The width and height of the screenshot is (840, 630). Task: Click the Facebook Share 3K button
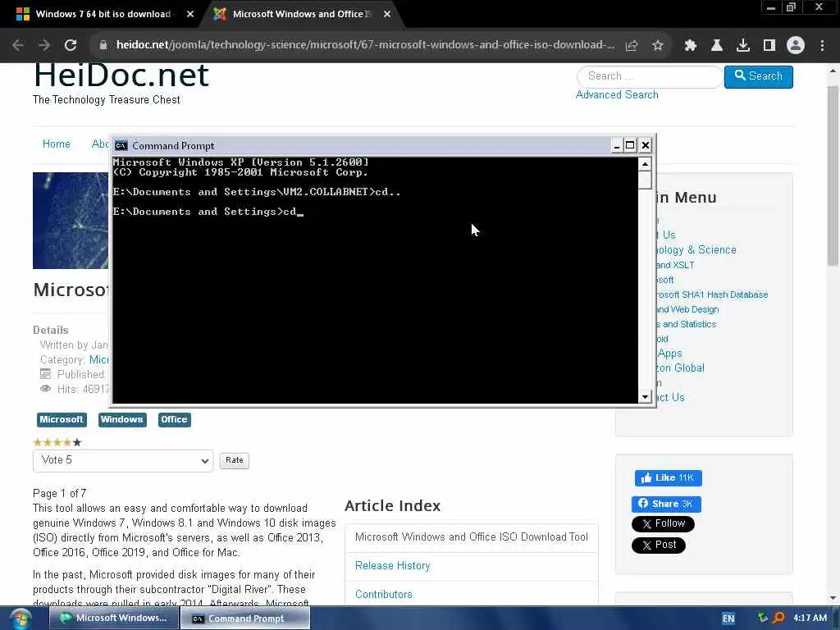[666, 504]
